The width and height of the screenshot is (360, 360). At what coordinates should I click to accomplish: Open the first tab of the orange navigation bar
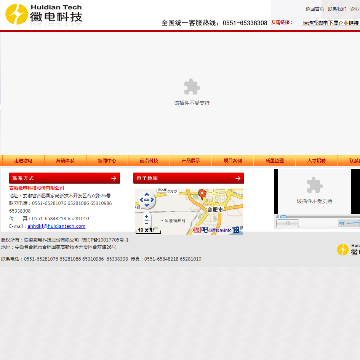[x=23, y=161]
